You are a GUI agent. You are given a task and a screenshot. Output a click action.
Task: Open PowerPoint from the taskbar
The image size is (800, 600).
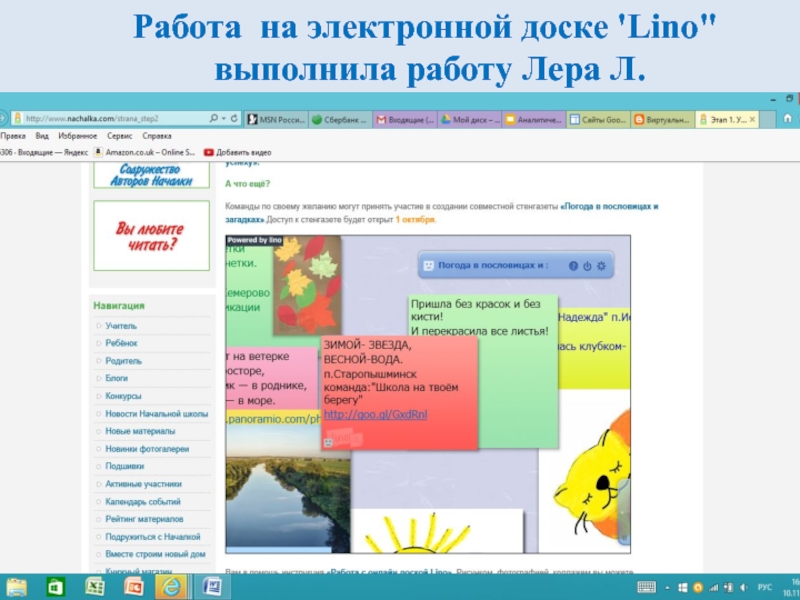[x=133, y=587]
